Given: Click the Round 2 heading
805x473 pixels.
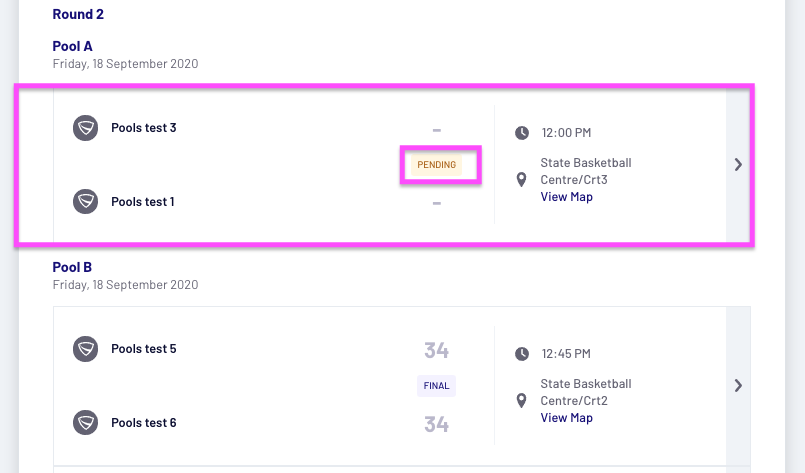Looking at the screenshot, I should coord(78,15).
